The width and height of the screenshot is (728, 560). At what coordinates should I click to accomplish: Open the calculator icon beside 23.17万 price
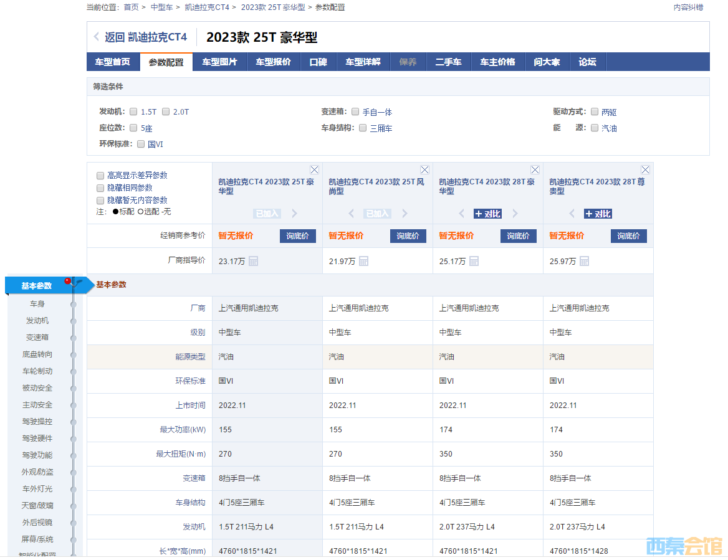[x=253, y=261]
